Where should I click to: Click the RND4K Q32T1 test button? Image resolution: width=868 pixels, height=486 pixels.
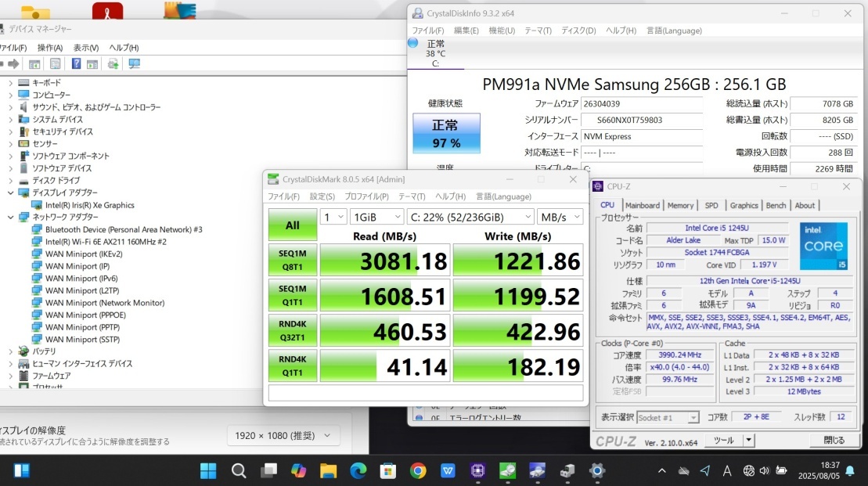point(292,331)
